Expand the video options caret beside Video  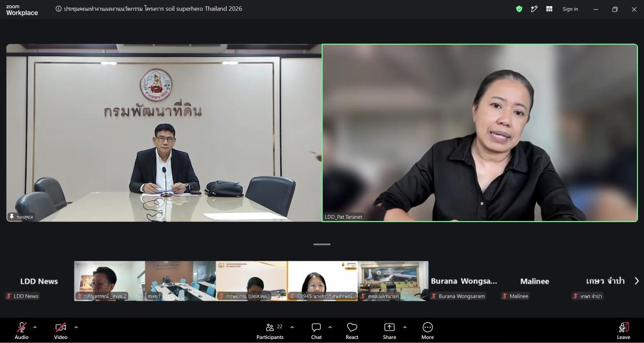(x=76, y=327)
